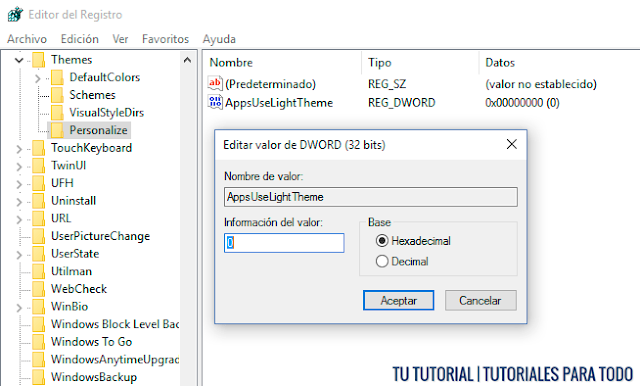Screen dimensions: 640x386
Task: Click the Windows Block Level folder icon
Action: [x=39, y=324]
